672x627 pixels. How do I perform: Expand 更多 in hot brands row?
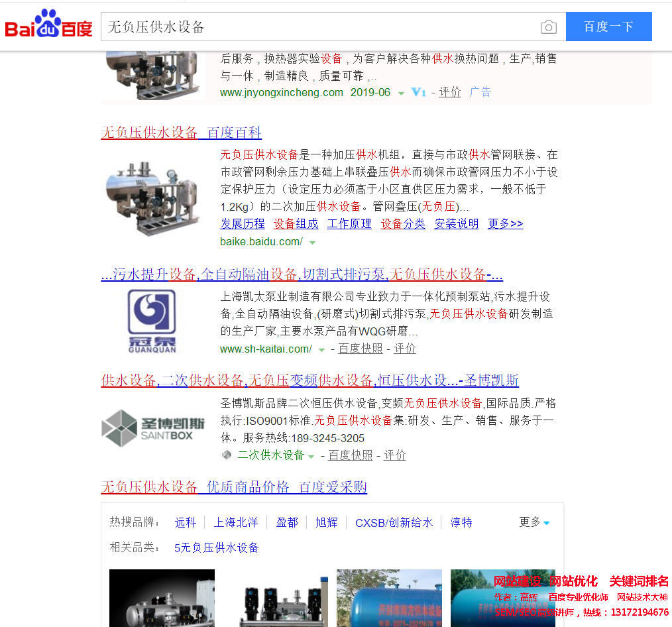click(534, 522)
